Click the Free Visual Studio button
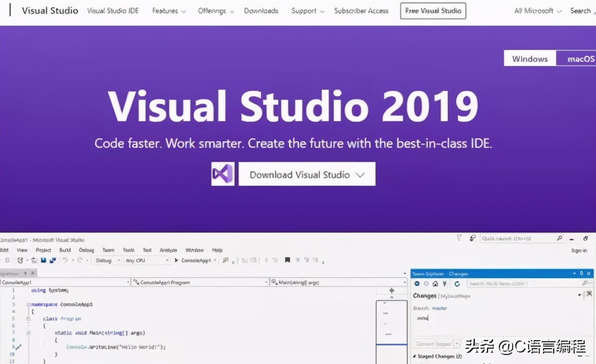Viewport: 596px width, 364px height. coord(433,11)
